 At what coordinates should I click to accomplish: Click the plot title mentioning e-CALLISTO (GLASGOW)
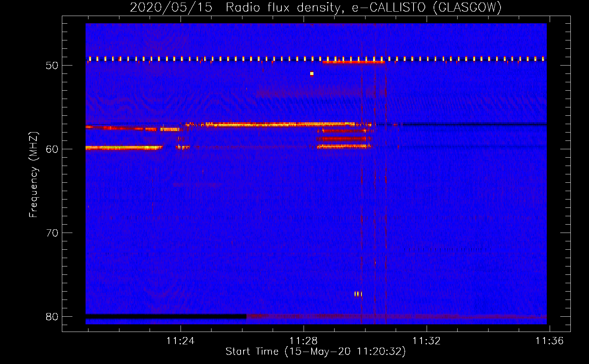tap(316, 7)
